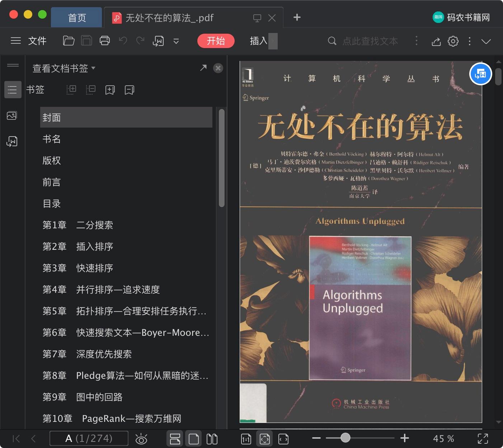Go to 第3章 快速排序 bookmark
Viewport: 503px width, 448px height.
tap(126, 268)
